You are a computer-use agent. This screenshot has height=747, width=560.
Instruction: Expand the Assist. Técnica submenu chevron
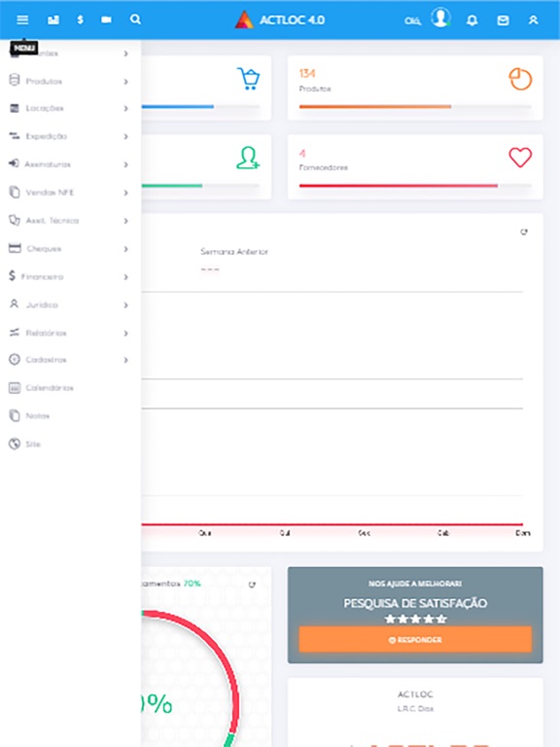pyautogui.click(x=125, y=221)
